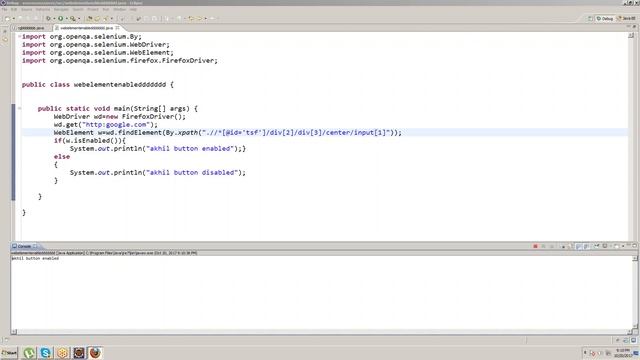The image size is (640, 360).
Task: Select the webelementenabledddddd.java editor tab
Action: tap(86, 28)
